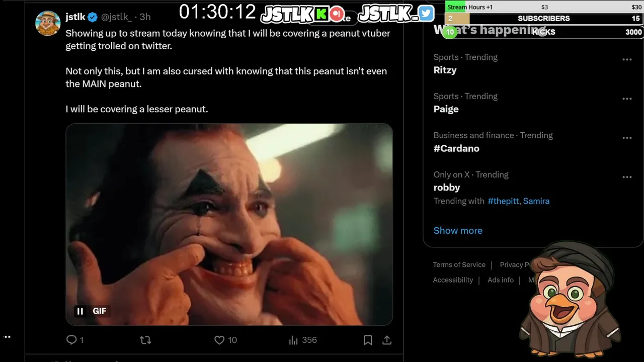The image size is (644, 362).
Task: Open the share icon on the tweet
Action: pos(387,340)
